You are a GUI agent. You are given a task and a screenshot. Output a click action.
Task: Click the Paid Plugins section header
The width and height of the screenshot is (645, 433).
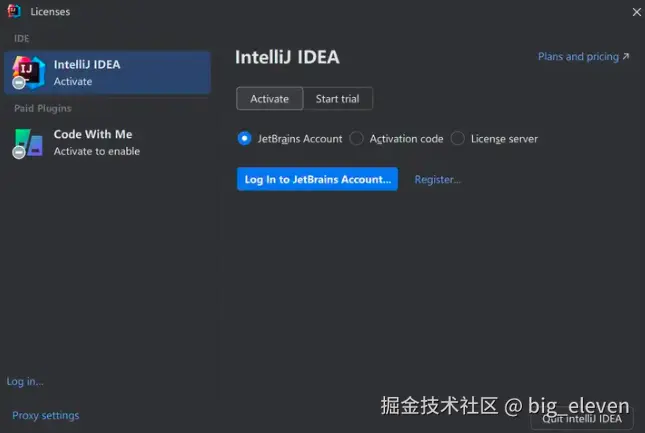click(42, 108)
